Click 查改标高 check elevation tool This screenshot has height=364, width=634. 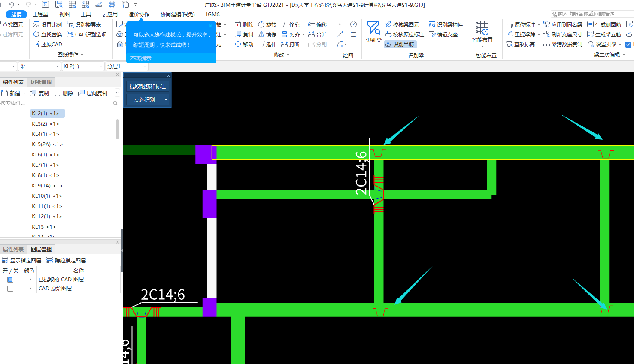(520, 44)
